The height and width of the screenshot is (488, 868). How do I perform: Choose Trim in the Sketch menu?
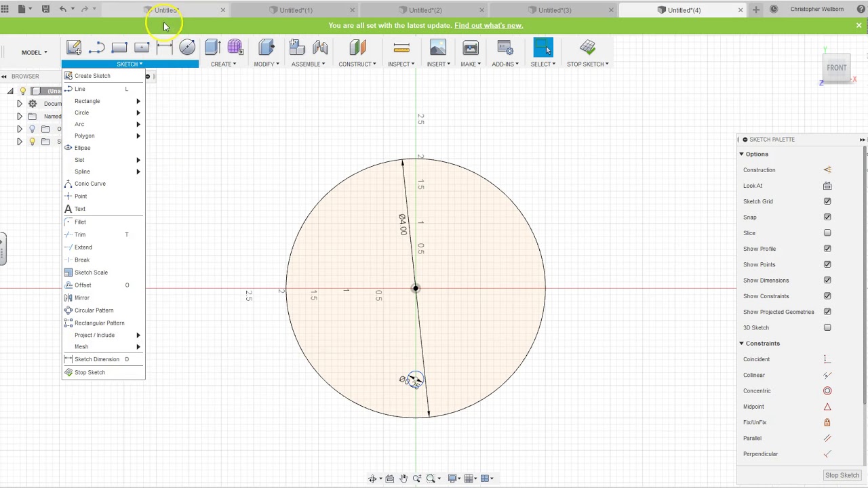[x=103, y=235]
